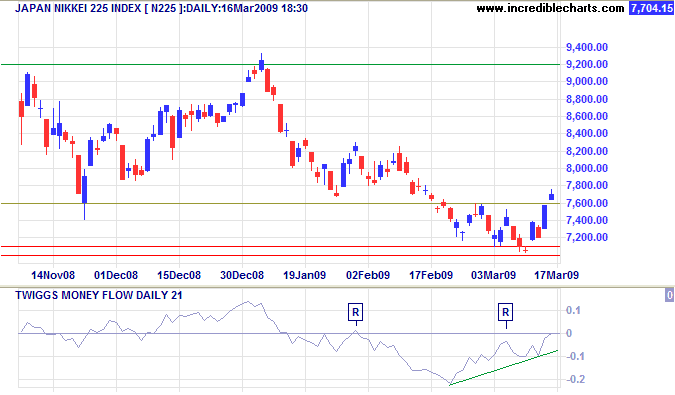675x395 pixels.
Task: Click the TWIGGS MONEY FLOW DAILY 21 label
Action: [x=99, y=295]
